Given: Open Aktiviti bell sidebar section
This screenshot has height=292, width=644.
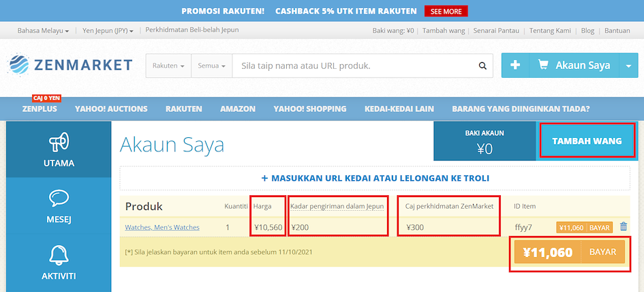Looking at the screenshot, I should coord(59,263).
